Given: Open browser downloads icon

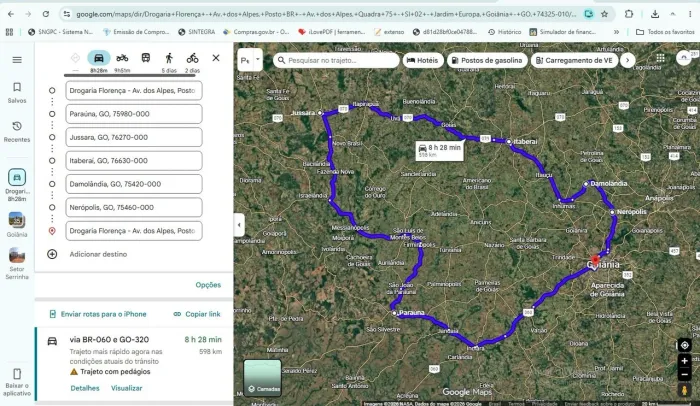Looking at the screenshot, I should 655,14.
